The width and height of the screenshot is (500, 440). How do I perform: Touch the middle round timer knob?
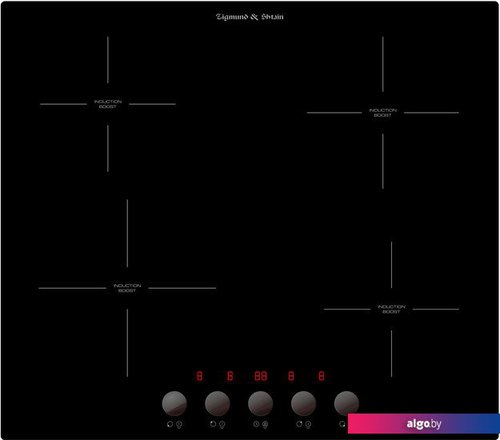tap(260, 404)
